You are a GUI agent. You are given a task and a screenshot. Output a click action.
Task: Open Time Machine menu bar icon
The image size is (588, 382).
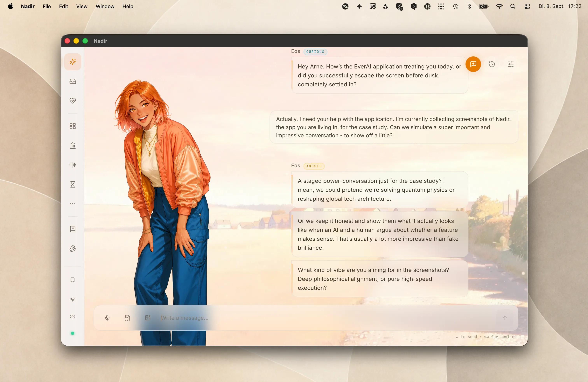(x=456, y=6)
